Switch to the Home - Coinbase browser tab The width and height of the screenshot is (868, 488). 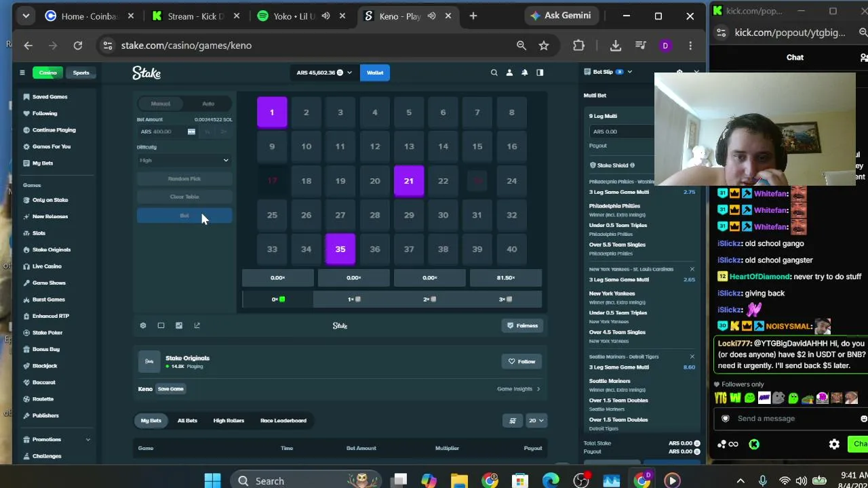click(90, 16)
